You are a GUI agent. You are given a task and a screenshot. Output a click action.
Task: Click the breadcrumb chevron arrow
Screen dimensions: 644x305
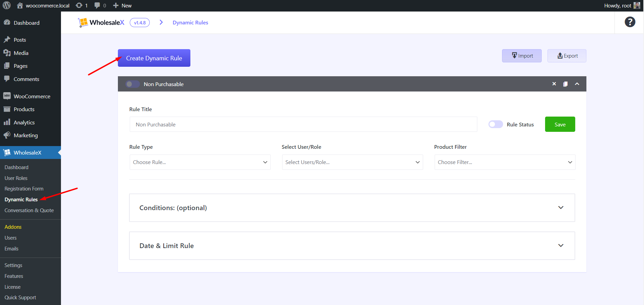point(161,22)
